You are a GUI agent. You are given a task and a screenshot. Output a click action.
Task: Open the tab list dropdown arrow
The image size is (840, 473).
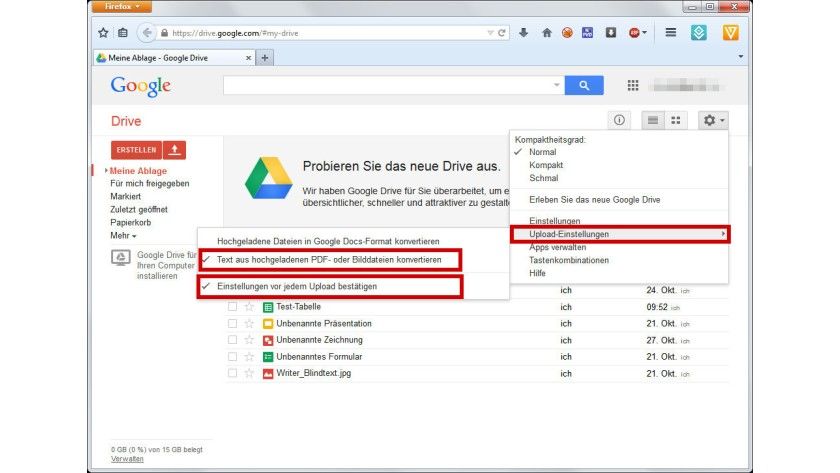tap(740, 56)
